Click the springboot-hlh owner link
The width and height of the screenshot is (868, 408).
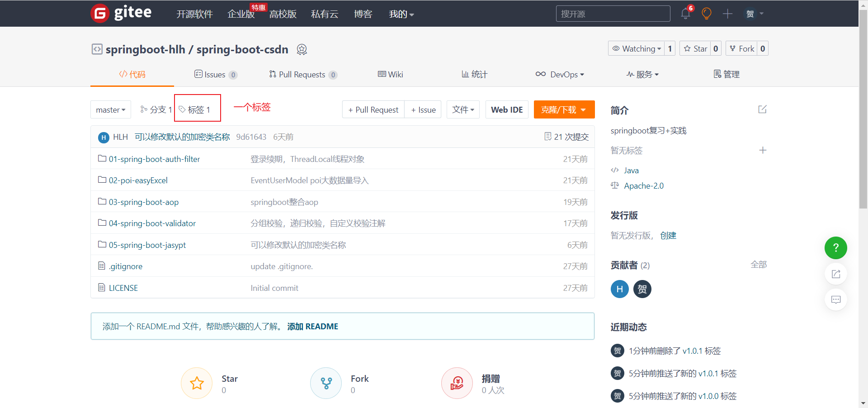145,49
